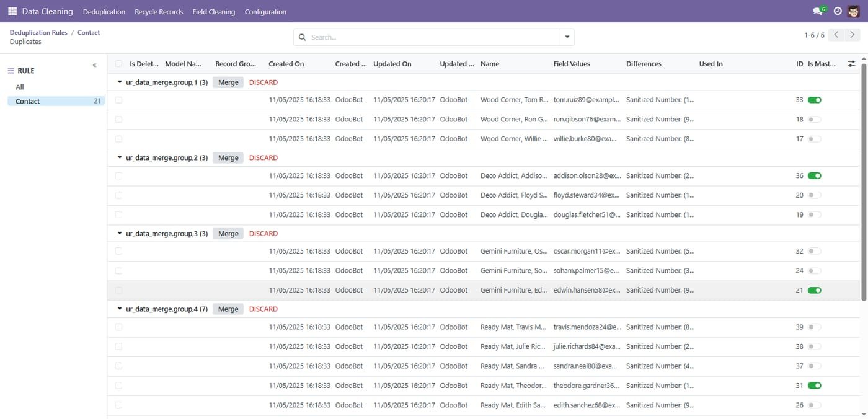The width and height of the screenshot is (868, 419).
Task: Merge records in group 3
Action: coord(228,234)
